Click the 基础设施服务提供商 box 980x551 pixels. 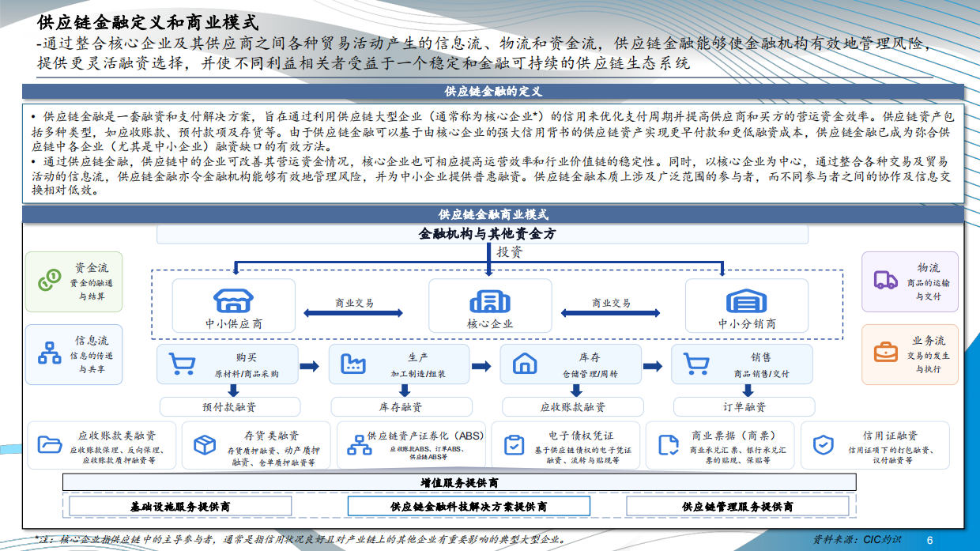click(x=181, y=506)
